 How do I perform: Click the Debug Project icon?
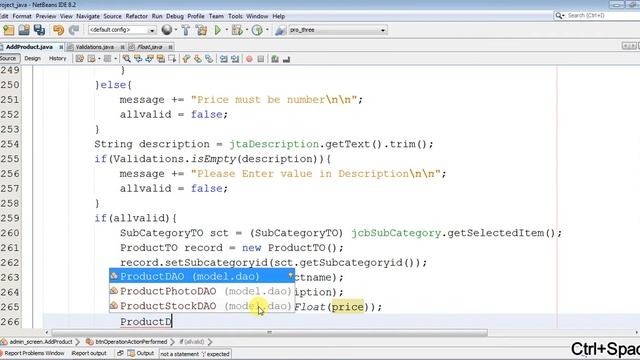(237, 30)
